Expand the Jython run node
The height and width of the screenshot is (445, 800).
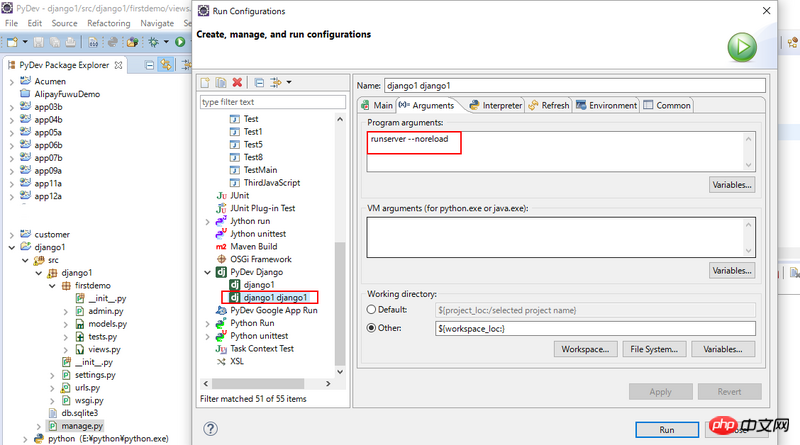click(207, 221)
